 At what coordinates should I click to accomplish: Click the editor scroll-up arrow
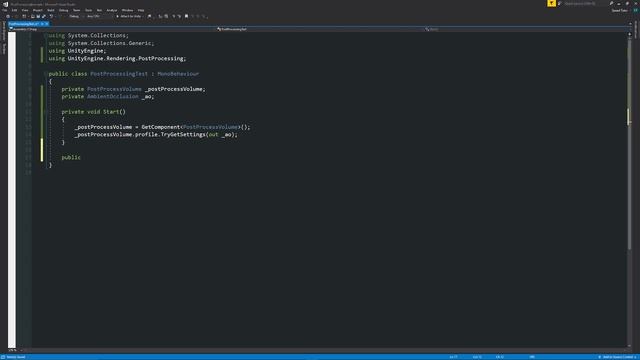tap(629, 34)
